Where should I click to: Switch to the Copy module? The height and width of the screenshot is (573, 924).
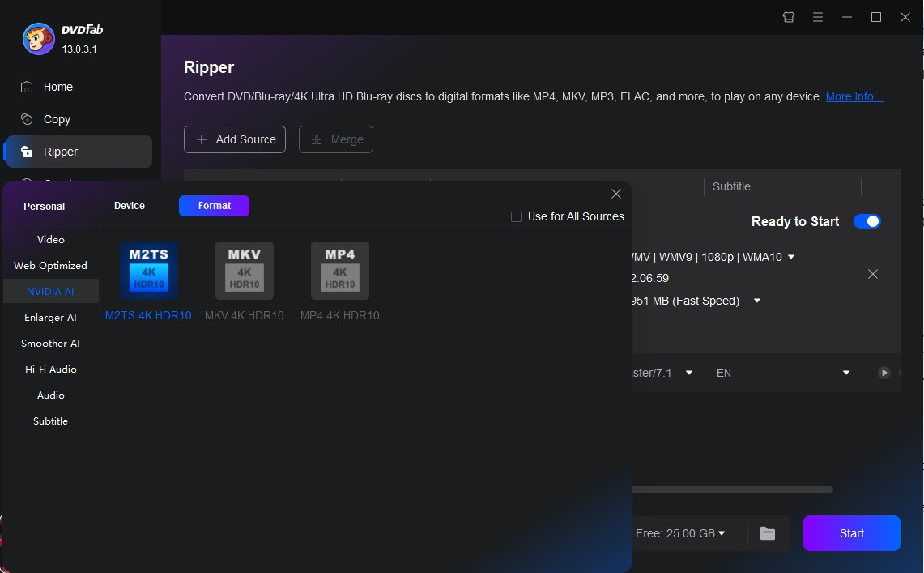(56, 119)
